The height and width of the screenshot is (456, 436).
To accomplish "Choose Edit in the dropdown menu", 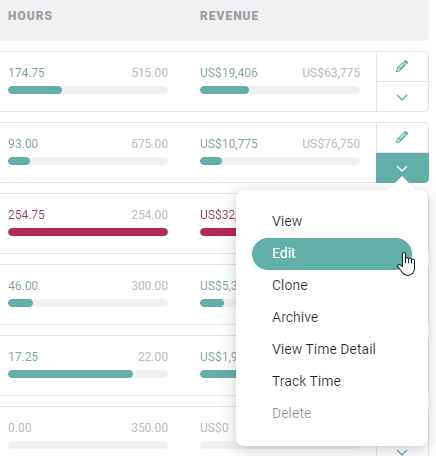I will pyautogui.click(x=332, y=254).
